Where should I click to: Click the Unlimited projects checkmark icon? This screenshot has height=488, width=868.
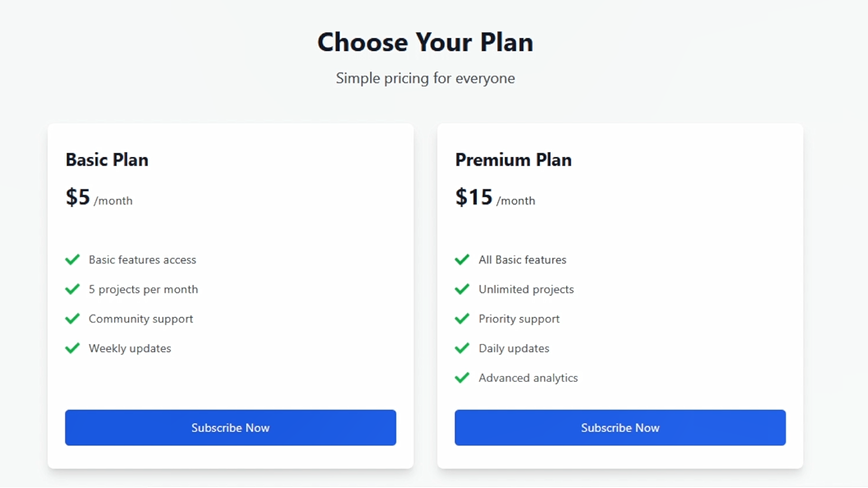tap(462, 289)
